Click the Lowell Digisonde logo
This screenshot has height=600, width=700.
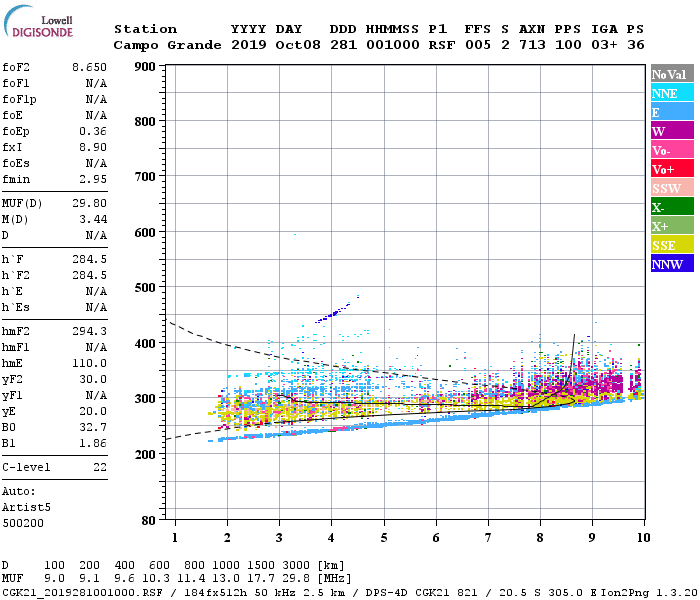tap(38, 21)
